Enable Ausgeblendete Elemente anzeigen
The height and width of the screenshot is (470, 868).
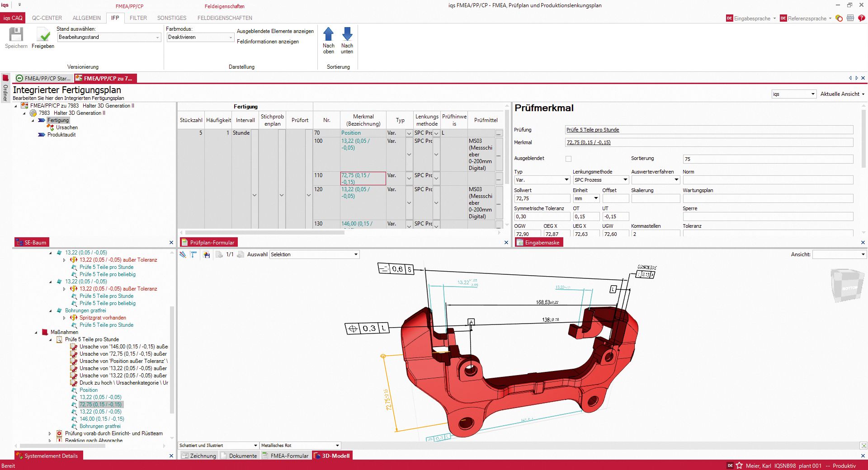point(275,31)
